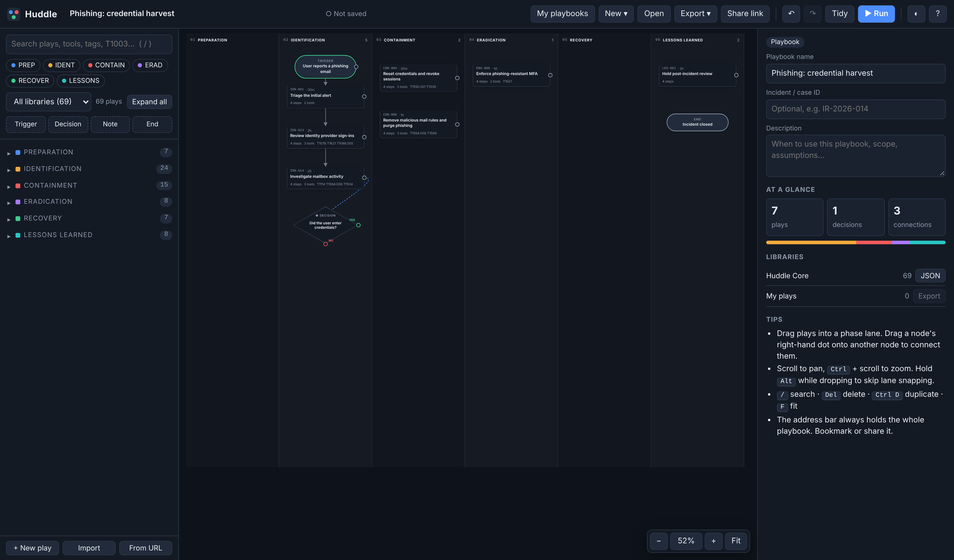Click the Incident / case ID field
The image size is (954, 560).
point(855,109)
